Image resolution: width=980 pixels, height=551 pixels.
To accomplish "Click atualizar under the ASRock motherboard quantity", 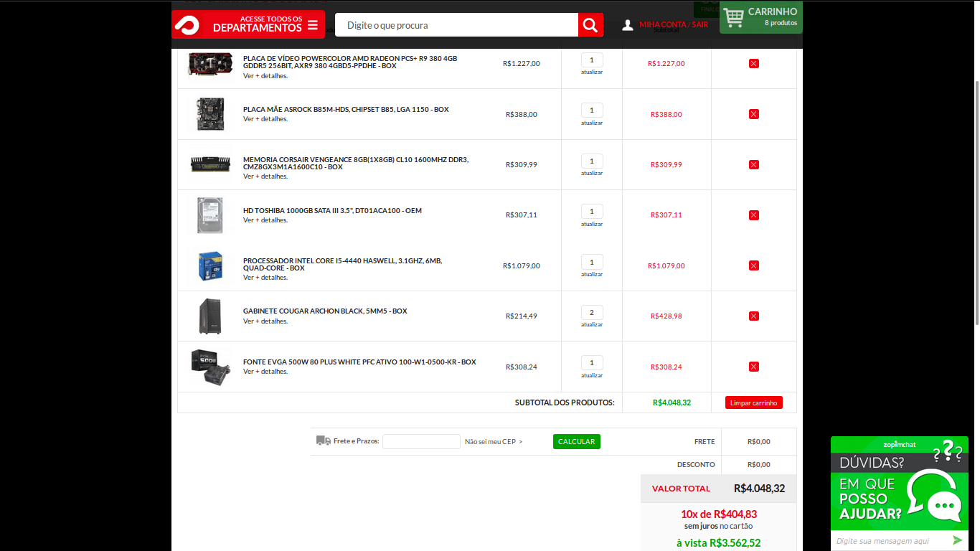I will pyautogui.click(x=592, y=123).
